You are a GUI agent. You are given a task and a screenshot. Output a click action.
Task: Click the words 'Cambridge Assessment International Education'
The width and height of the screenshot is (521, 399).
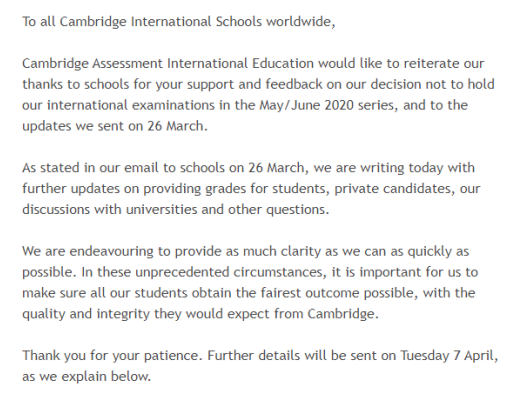coord(168,63)
